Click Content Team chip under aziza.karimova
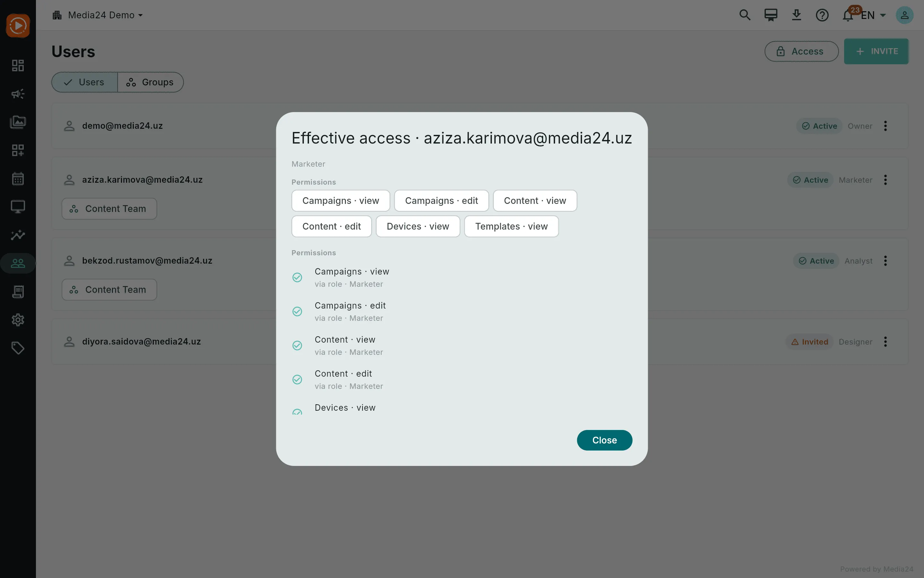 (109, 209)
